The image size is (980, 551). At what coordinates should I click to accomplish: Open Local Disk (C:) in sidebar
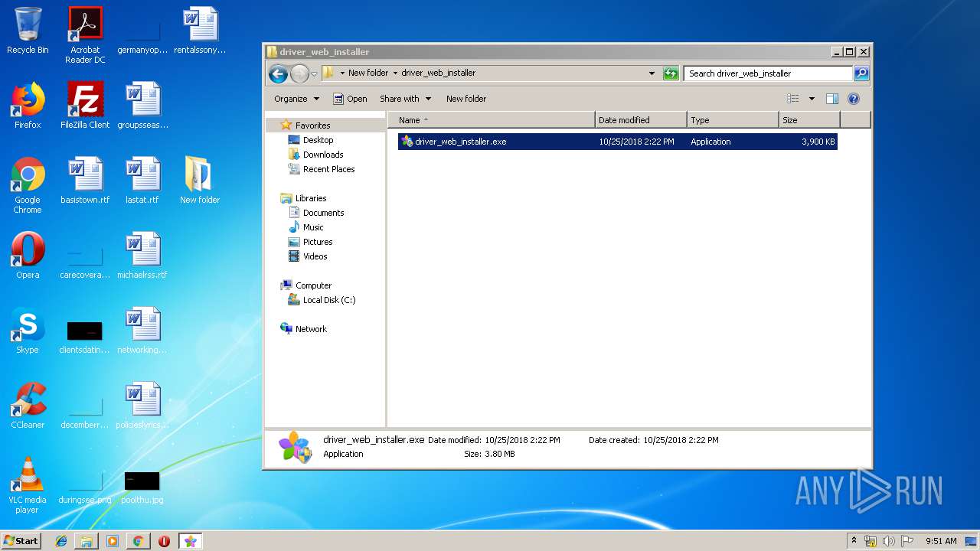coord(328,300)
